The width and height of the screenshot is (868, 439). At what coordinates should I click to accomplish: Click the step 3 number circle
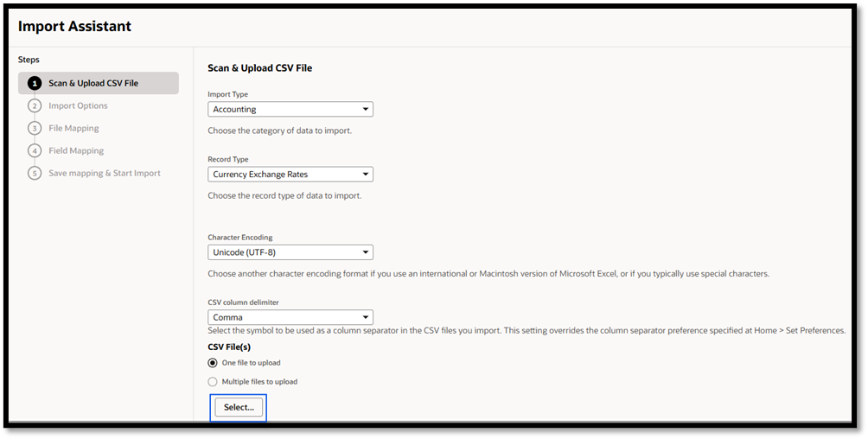coord(35,129)
